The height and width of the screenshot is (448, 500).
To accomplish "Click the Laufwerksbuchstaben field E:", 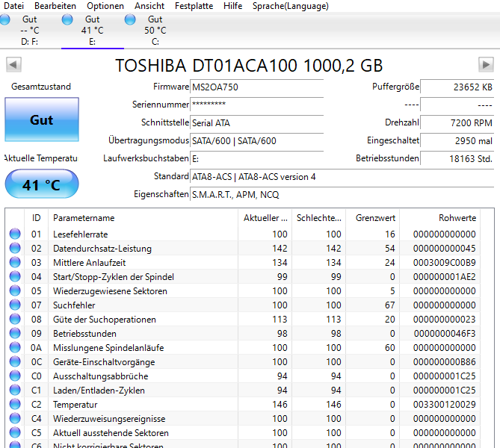I will (x=256, y=158).
